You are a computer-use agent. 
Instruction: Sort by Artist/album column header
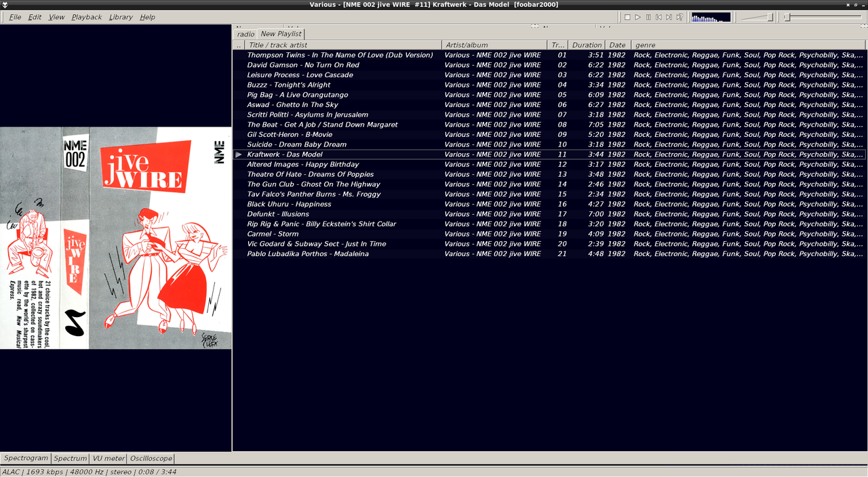pos(494,45)
